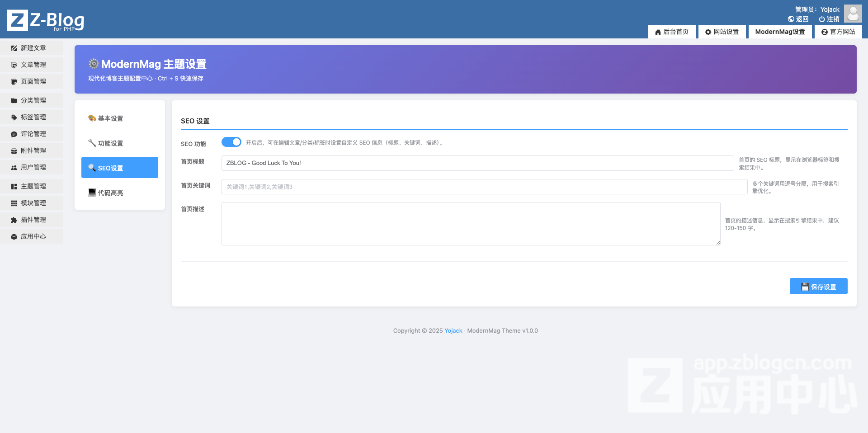Click the category management folder icon
Viewport: 868px width, 433px height.
[14, 100]
